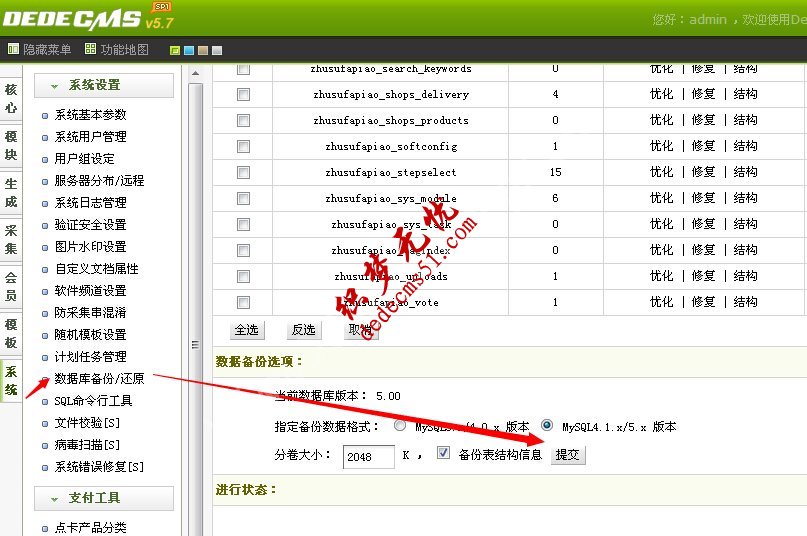This screenshot has width=807, height=536.
Task: Open 系统错误修复[S] menu item
Action: pyautogui.click(x=99, y=467)
